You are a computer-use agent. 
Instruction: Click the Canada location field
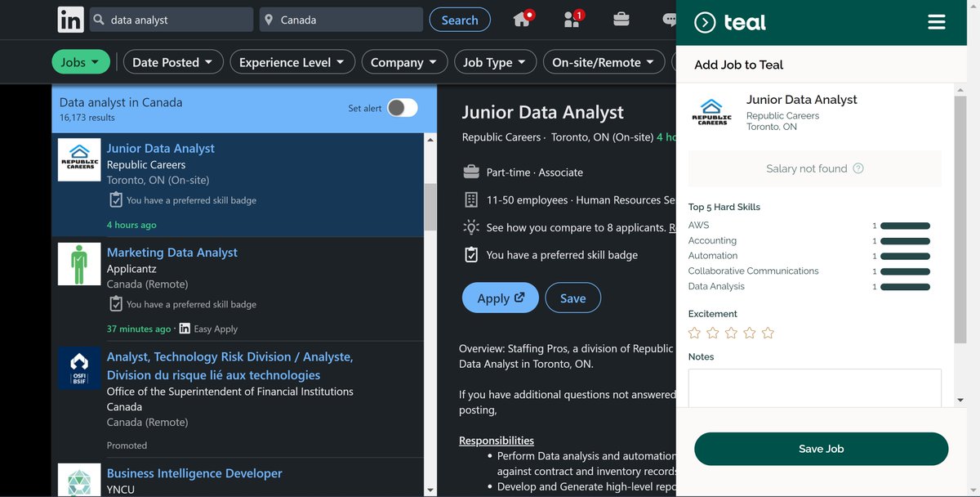341,20
